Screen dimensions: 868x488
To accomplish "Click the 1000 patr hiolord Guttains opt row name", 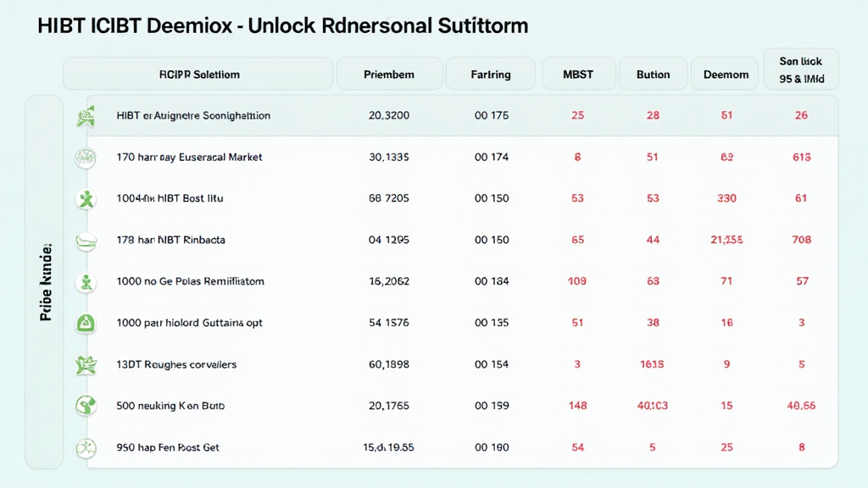I will pos(188,323).
